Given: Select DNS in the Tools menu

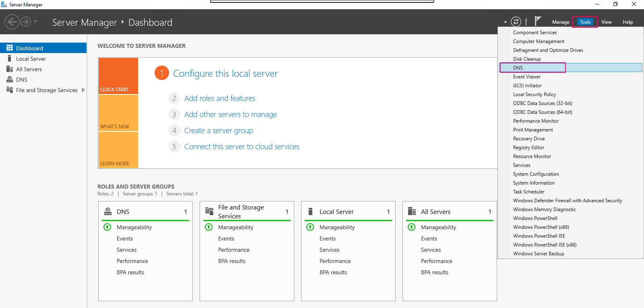Looking at the screenshot, I should (571, 68).
